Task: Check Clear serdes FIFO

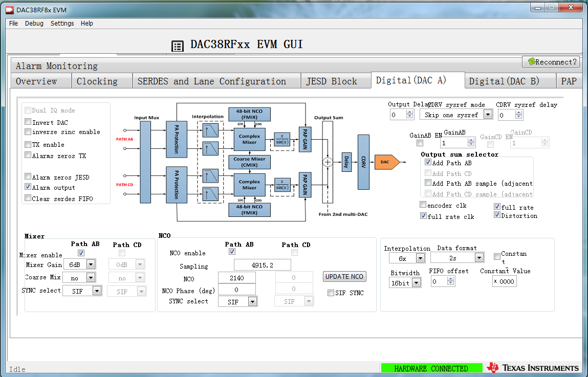Action: 28,197
